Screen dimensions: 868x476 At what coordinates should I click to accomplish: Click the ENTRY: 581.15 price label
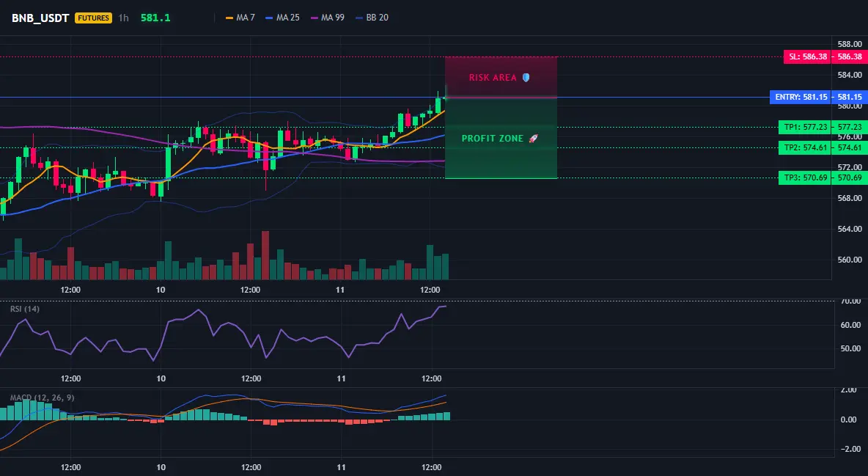pyautogui.click(x=801, y=97)
